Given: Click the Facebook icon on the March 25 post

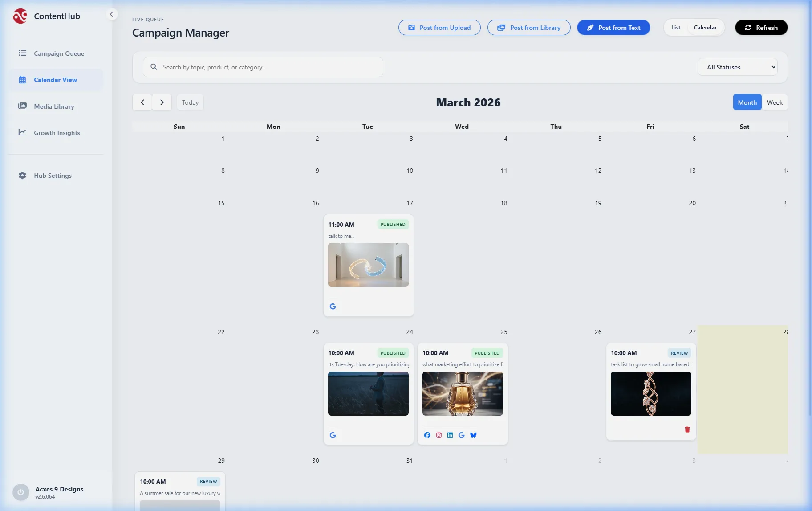Looking at the screenshot, I should (427, 435).
